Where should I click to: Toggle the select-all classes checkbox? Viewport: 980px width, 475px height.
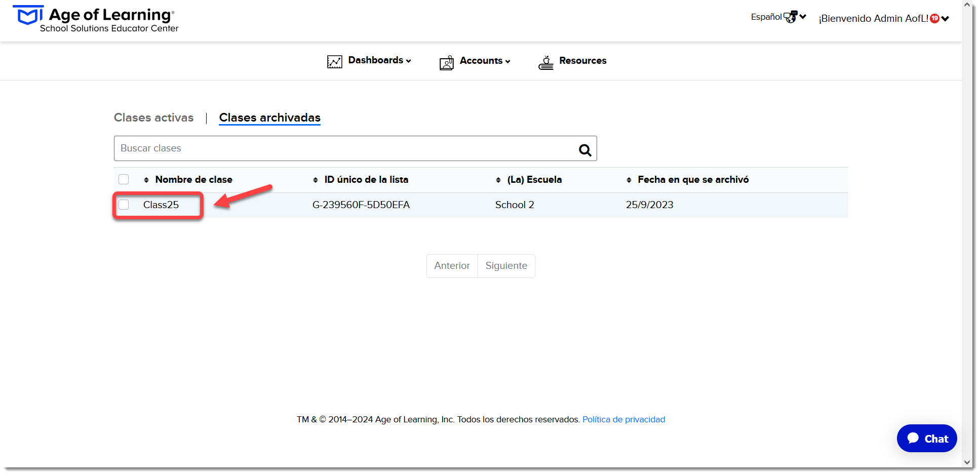(124, 179)
